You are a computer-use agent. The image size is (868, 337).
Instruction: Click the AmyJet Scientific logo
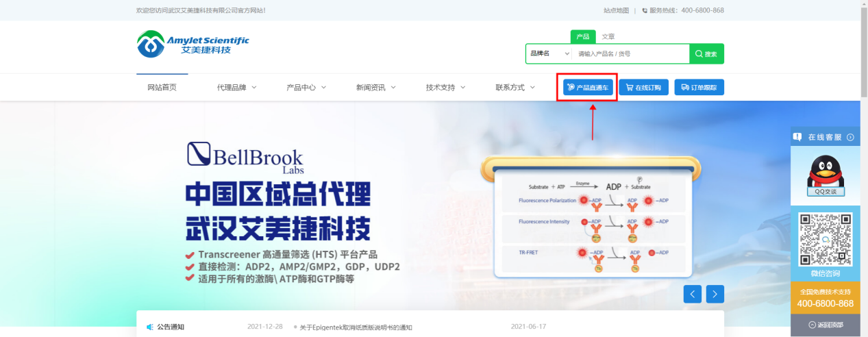(x=193, y=44)
